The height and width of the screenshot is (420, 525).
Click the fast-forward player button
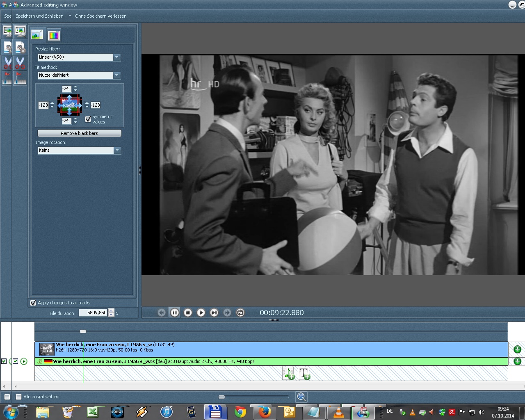pyautogui.click(x=227, y=313)
